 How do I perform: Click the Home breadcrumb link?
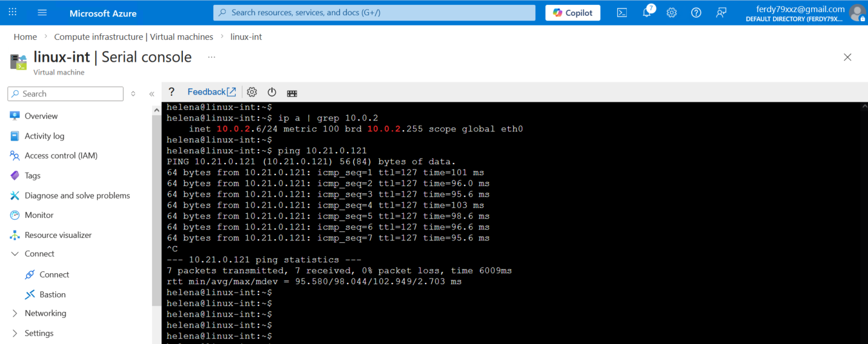coord(25,37)
